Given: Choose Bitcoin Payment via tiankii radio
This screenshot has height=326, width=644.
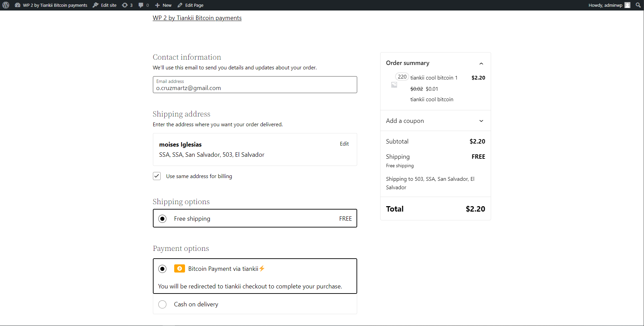Looking at the screenshot, I should (x=162, y=269).
